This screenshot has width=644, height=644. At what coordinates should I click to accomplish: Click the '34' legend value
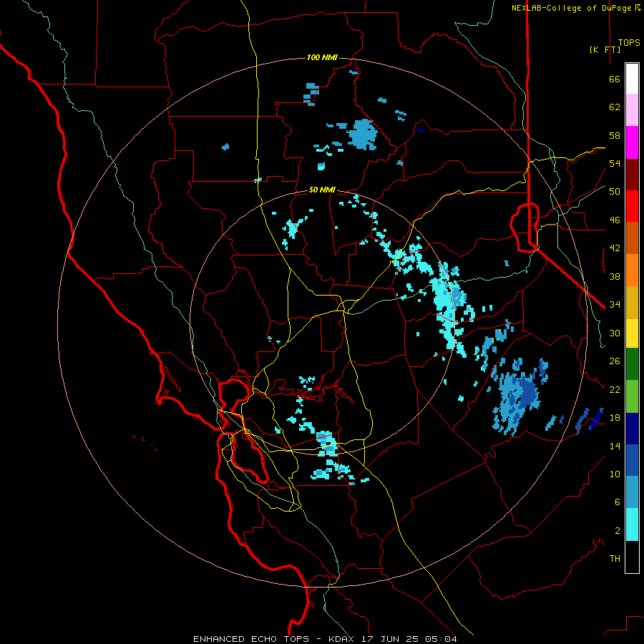point(615,305)
